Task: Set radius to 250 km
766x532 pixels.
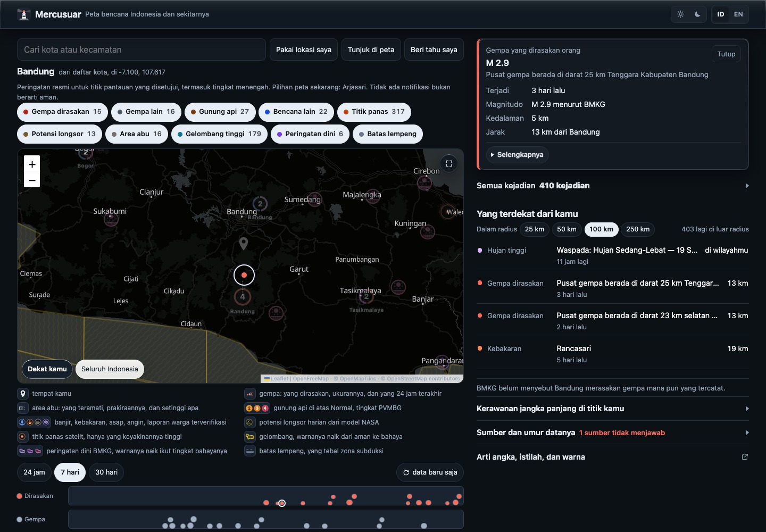Action: pyautogui.click(x=638, y=229)
